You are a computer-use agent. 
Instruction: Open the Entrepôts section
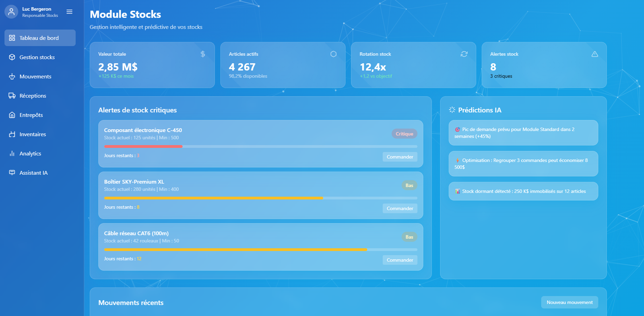[31, 115]
